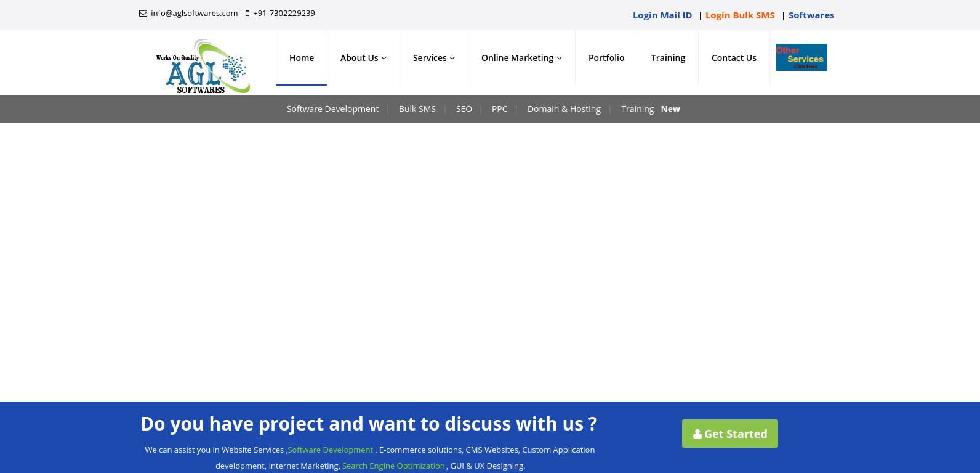Click the green Search Engine Optimization link
The height and width of the screenshot is (473, 980).
(x=393, y=466)
